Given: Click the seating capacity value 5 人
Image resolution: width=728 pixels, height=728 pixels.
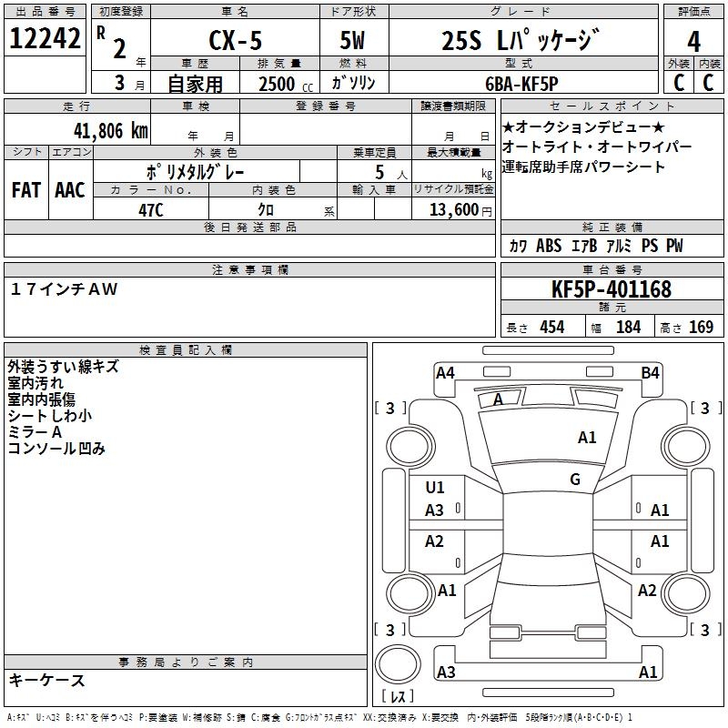Looking at the screenshot, I should 391,173.
